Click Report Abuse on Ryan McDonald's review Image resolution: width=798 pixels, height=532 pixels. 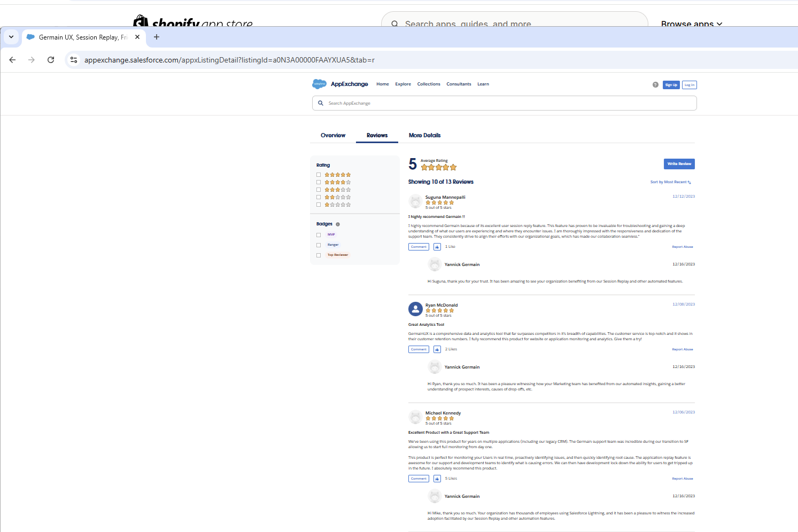[x=682, y=349]
